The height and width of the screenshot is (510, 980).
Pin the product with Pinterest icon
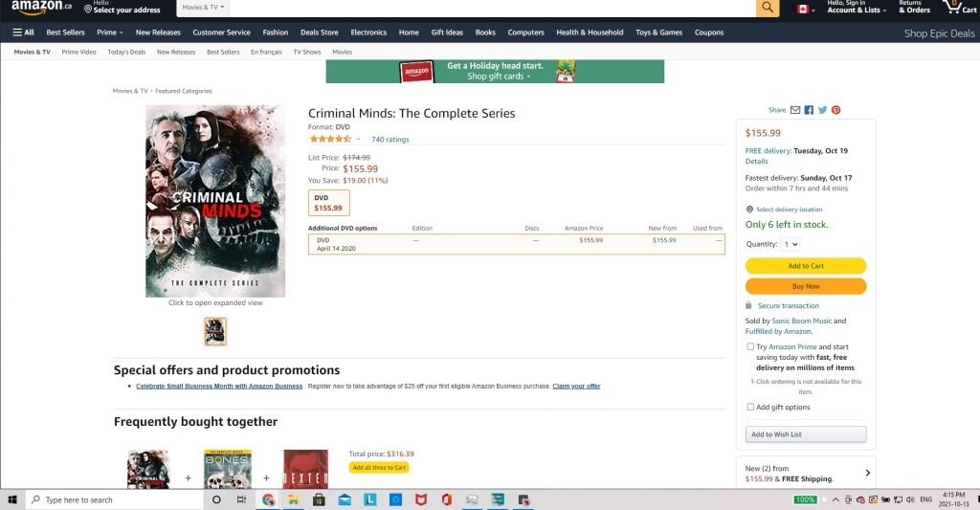[x=835, y=110]
